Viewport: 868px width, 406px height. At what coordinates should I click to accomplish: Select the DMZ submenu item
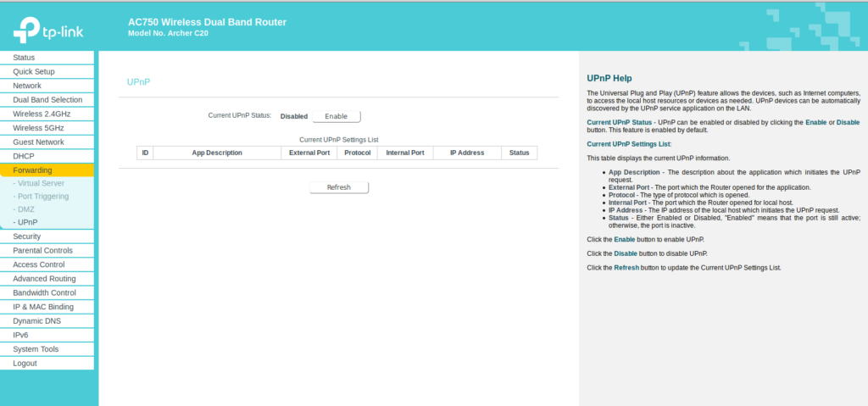pos(25,209)
